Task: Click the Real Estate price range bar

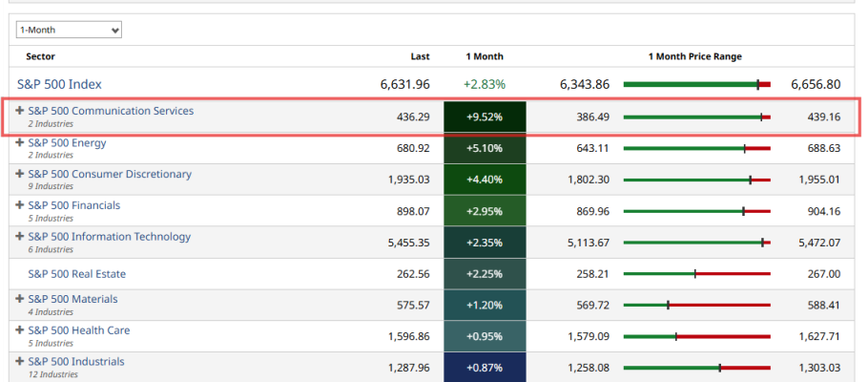Action: point(696,274)
